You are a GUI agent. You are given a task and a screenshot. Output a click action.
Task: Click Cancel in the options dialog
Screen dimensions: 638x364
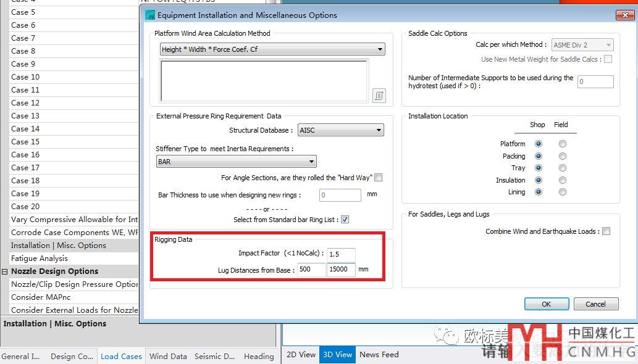coord(595,304)
